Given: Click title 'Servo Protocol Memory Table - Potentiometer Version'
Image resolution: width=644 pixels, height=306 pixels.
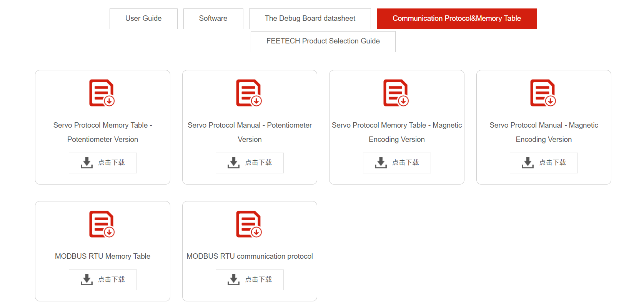Looking at the screenshot, I should (103, 132).
